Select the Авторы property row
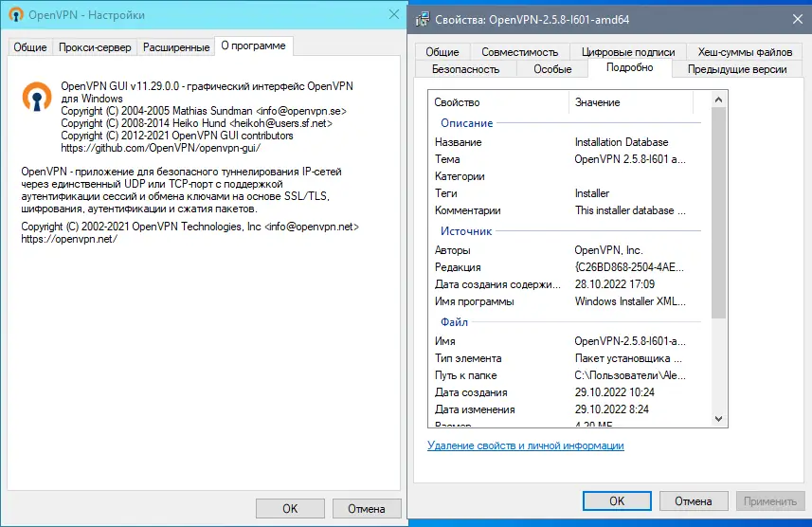Screen dimensions: 812x527 [568, 250]
